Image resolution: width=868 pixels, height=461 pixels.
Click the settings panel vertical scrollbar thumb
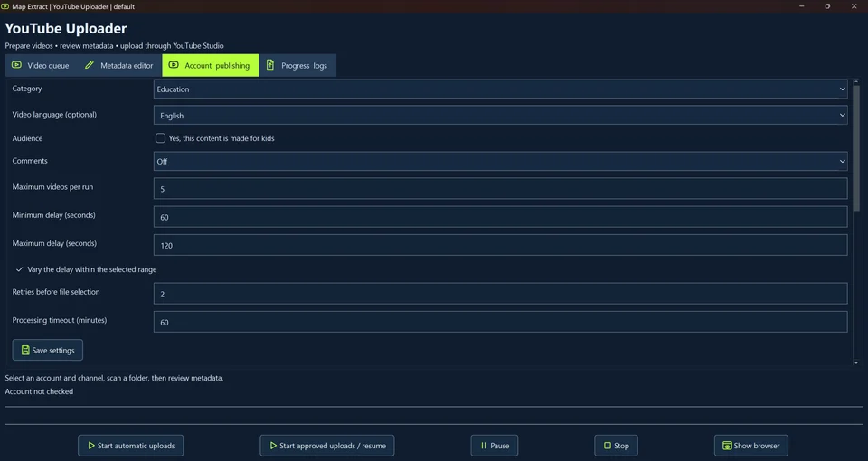(856, 147)
